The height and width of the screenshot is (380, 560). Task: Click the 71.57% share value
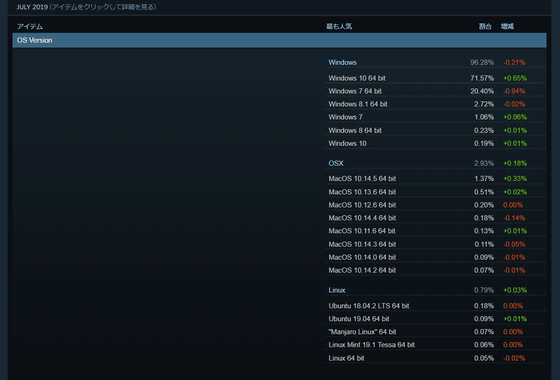point(482,78)
